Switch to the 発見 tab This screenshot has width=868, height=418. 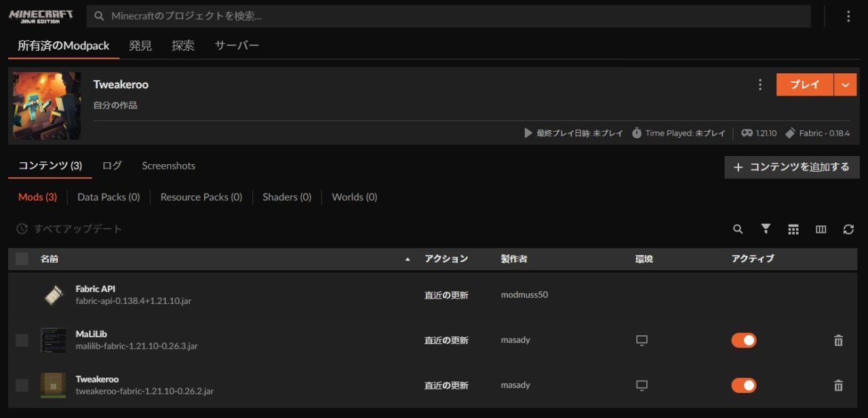tap(140, 45)
